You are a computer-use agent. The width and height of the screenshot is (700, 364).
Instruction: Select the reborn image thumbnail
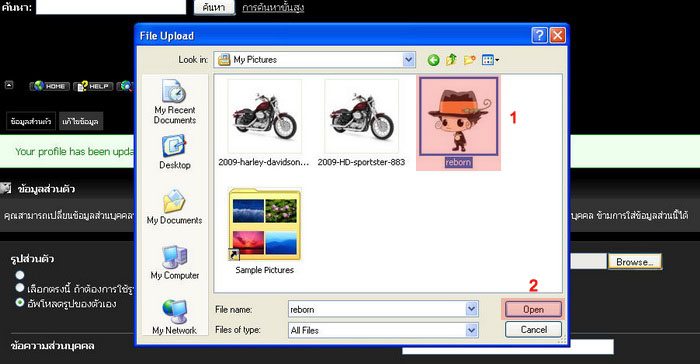(x=458, y=117)
